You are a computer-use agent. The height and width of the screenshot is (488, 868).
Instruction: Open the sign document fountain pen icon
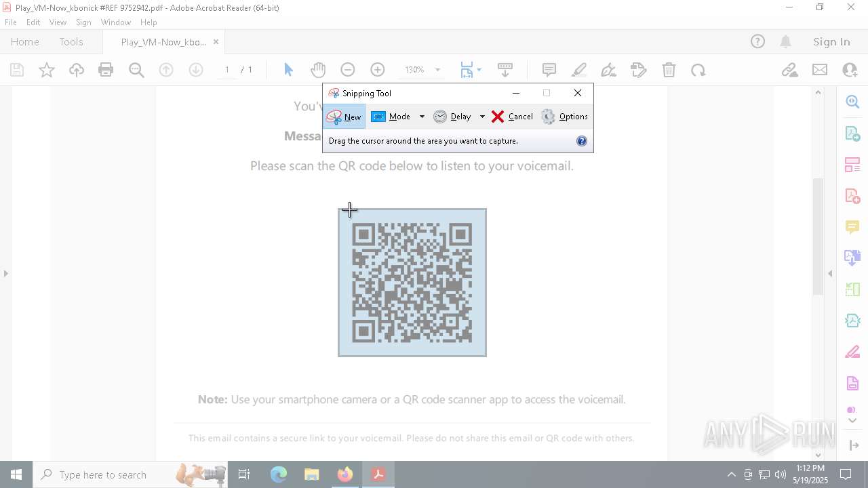[609, 70]
